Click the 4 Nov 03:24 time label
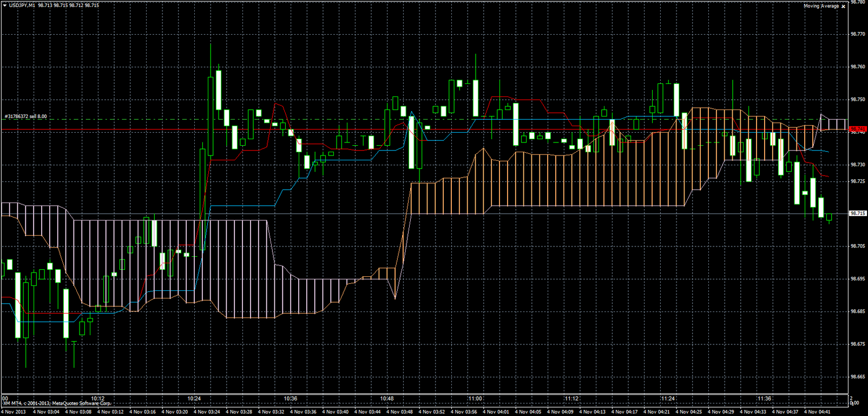This screenshot has width=868, height=416. click(x=207, y=412)
